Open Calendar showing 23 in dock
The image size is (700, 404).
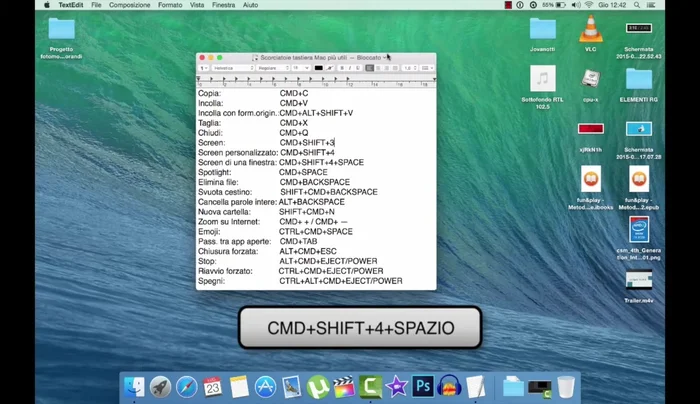click(213, 387)
